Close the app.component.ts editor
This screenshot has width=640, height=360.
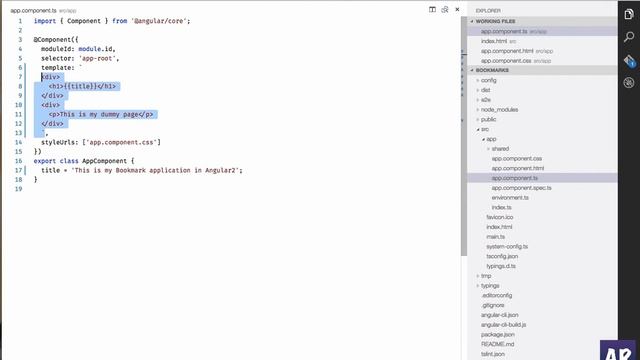click(457, 9)
